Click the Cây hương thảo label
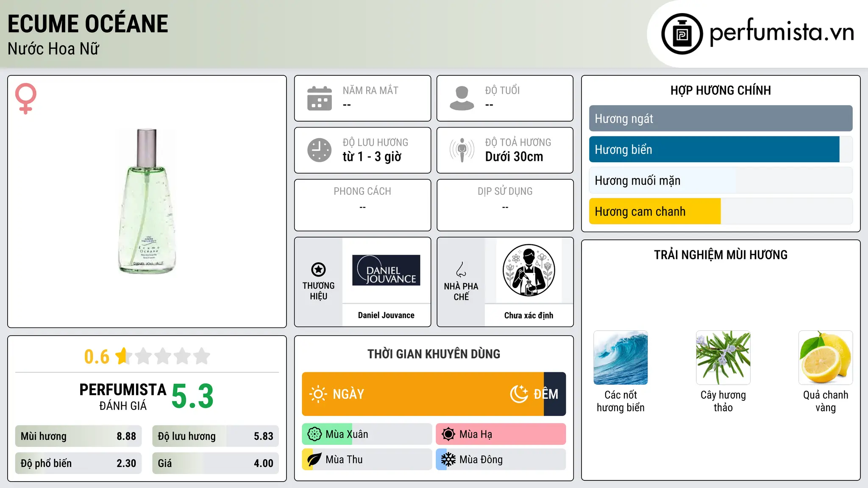868x488 pixels. click(723, 401)
